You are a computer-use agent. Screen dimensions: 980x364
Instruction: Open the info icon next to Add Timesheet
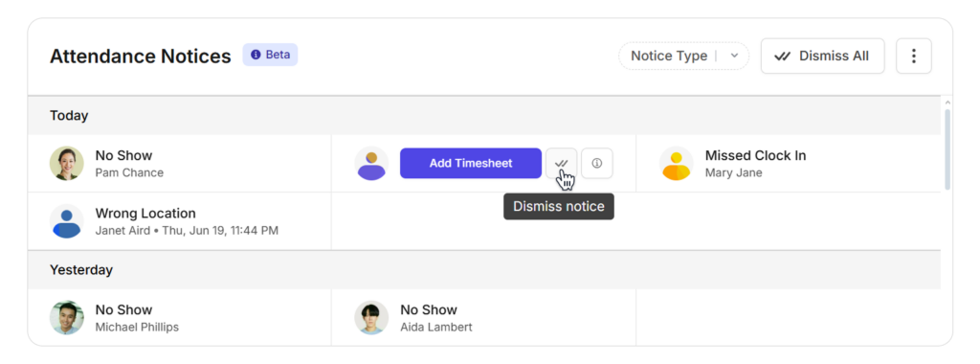(597, 163)
